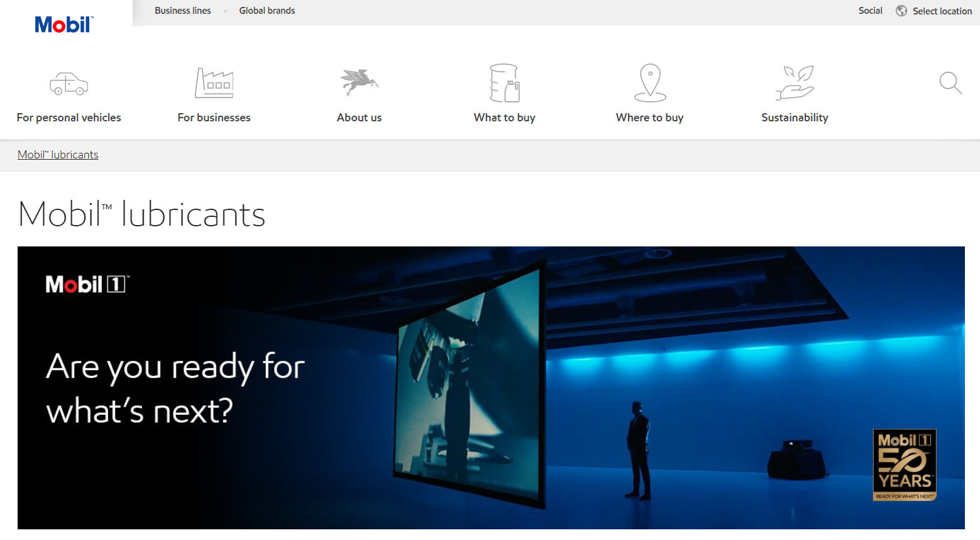Image resolution: width=980 pixels, height=540 pixels.
Task: Click the car icon for personal vehicles
Action: tap(69, 83)
